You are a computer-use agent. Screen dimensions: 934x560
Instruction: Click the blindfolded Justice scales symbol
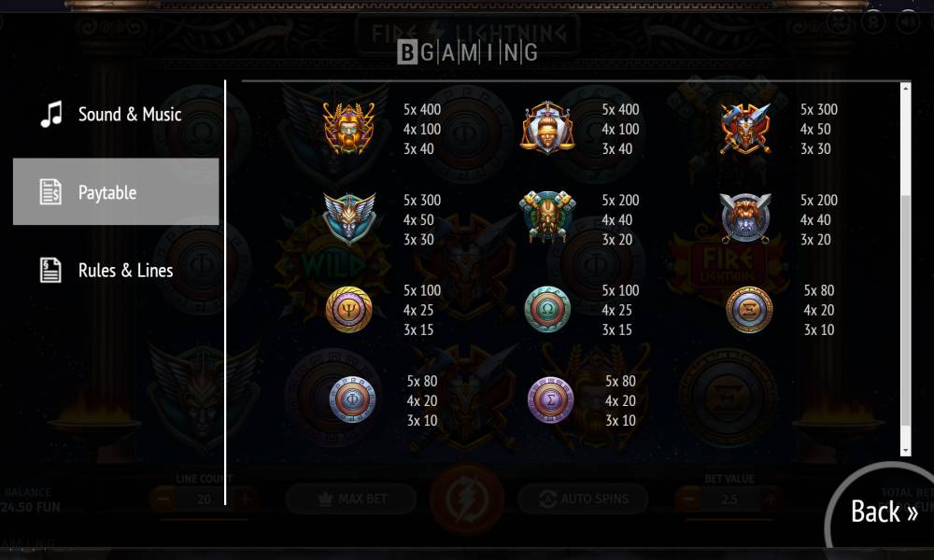(547, 128)
